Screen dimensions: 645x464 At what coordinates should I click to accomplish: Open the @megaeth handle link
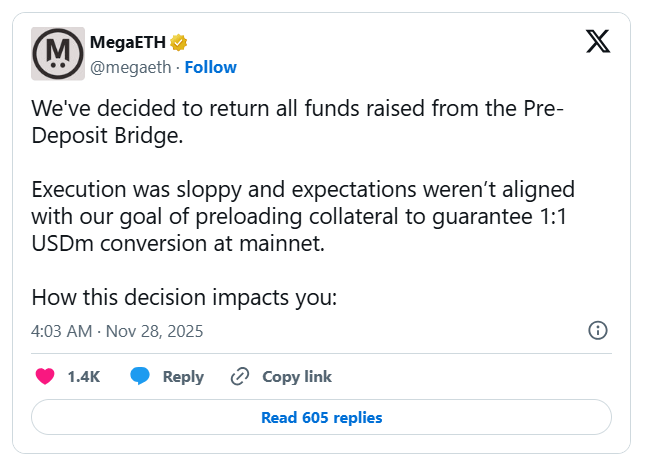130,67
